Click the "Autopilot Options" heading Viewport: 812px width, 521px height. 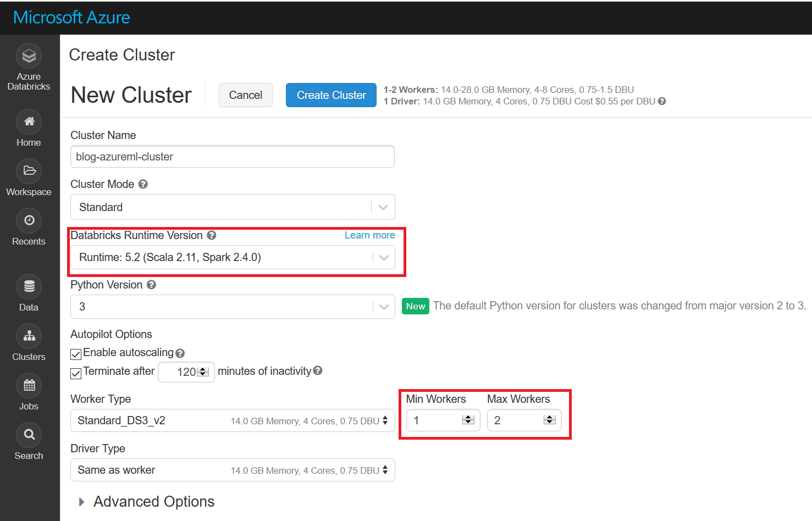(x=111, y=334)
